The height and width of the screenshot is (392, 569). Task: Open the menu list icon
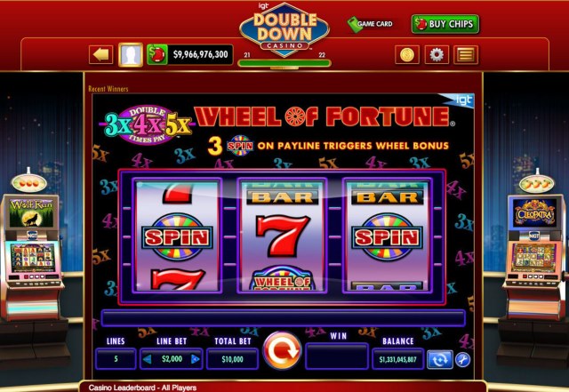[466, 55]
